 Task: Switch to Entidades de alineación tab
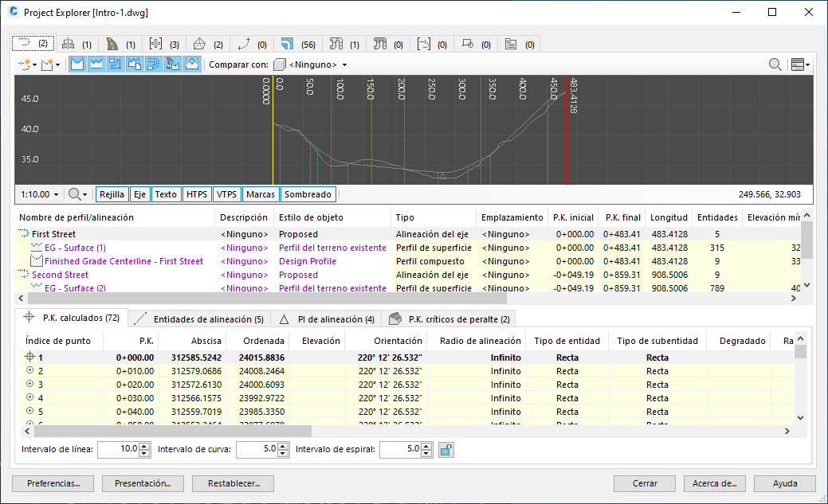pos(201,318)
